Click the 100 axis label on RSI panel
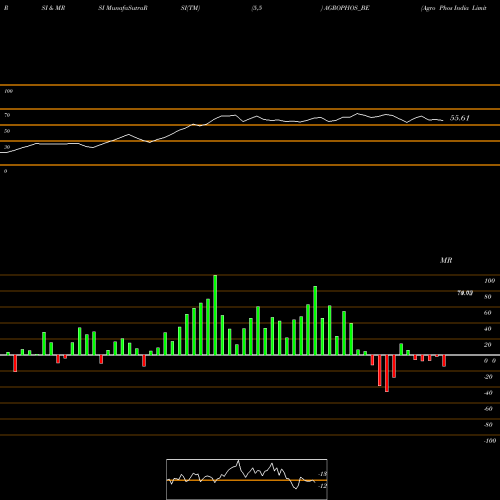Viewport: 500px width, 500px height. click(x=8, y=91)
